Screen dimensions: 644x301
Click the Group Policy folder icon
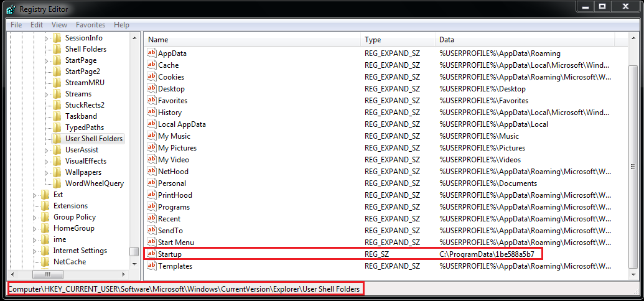click(45, 217)
